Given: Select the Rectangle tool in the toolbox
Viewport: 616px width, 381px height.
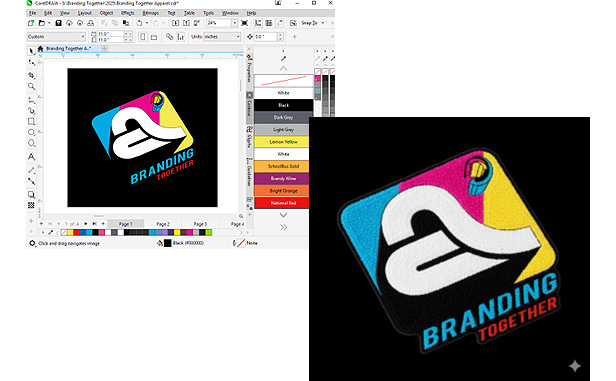Looking at the screenshot, I should [x=31, y=121].
